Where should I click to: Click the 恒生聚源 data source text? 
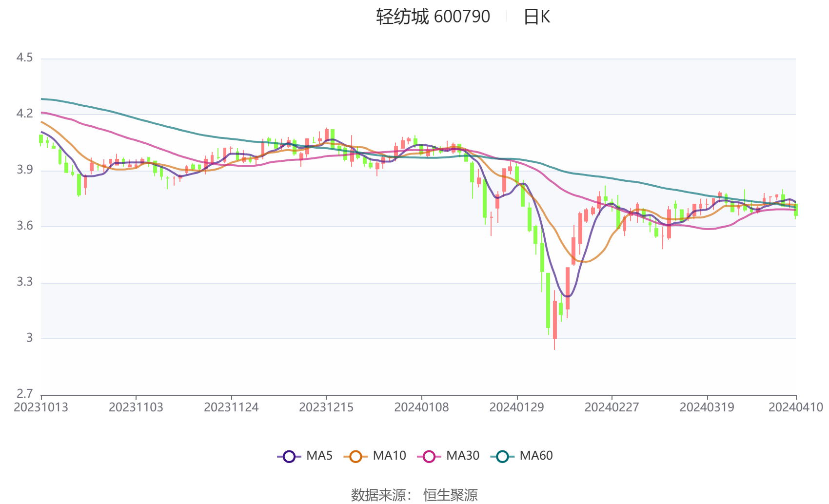pos(450,495)
